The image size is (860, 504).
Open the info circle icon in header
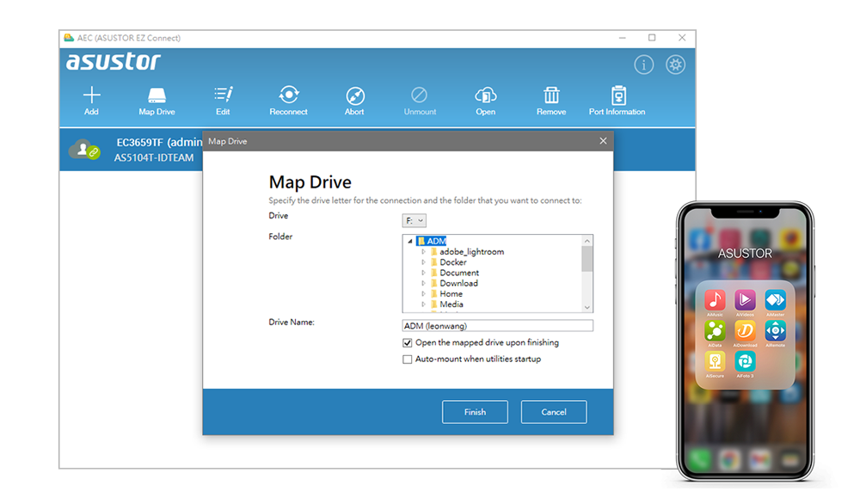pyautogui.click(x=644, y=65)
